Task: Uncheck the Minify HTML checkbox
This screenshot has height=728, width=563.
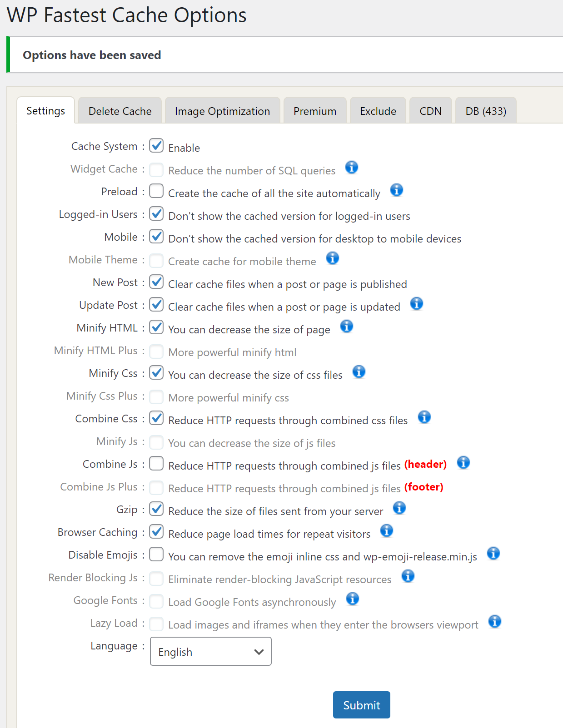Action: click(156, 327)
